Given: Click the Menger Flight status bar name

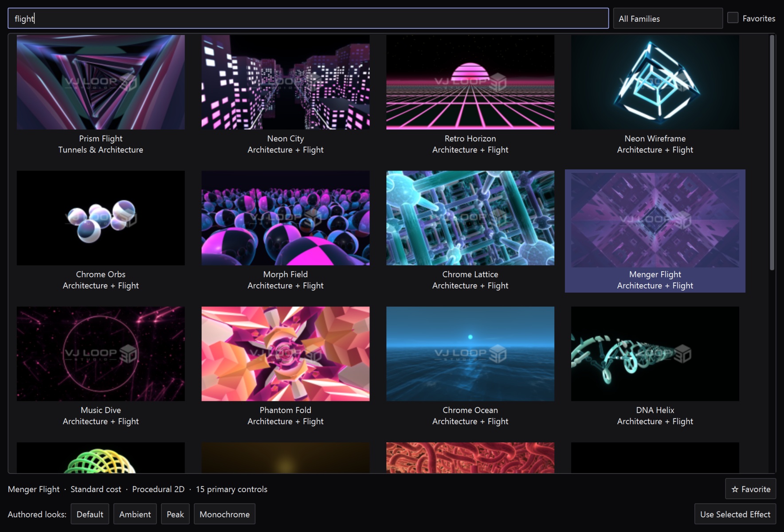Looking at the screenshot, I should pyautogui.click(x=34, y=489).
